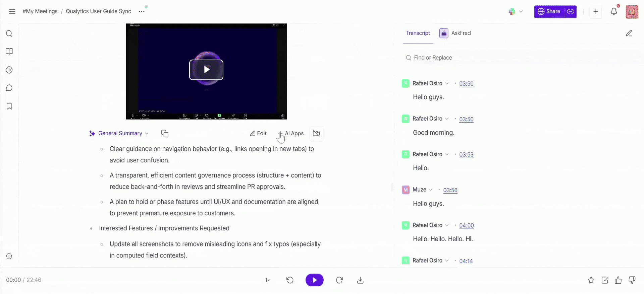This screenshot has height=294, width=644.
Task: Jump to timestamp 03:50 above Hello guys
Action: click(x=466, y=84)
